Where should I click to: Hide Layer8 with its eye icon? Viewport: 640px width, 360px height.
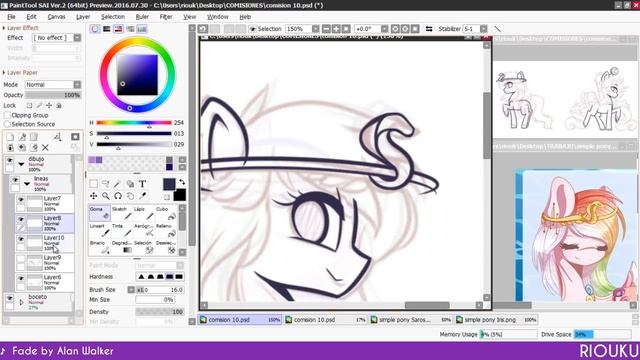point(21,219)
